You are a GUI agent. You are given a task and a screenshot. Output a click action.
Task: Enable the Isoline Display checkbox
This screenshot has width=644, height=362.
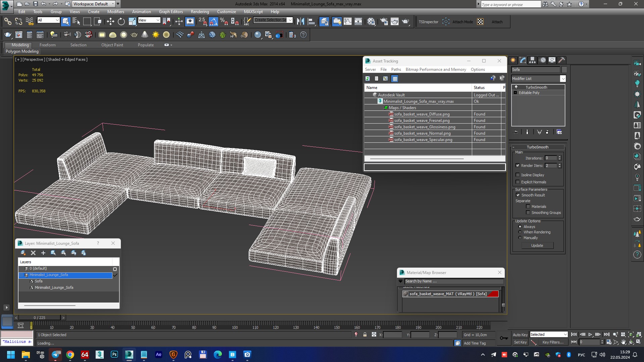(x=517, y=175)
